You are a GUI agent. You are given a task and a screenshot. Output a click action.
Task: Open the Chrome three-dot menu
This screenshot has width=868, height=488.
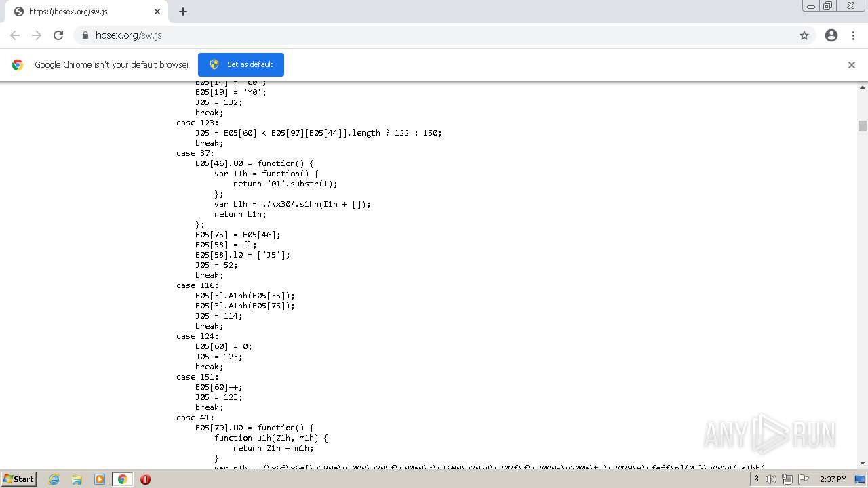(853, 35)
